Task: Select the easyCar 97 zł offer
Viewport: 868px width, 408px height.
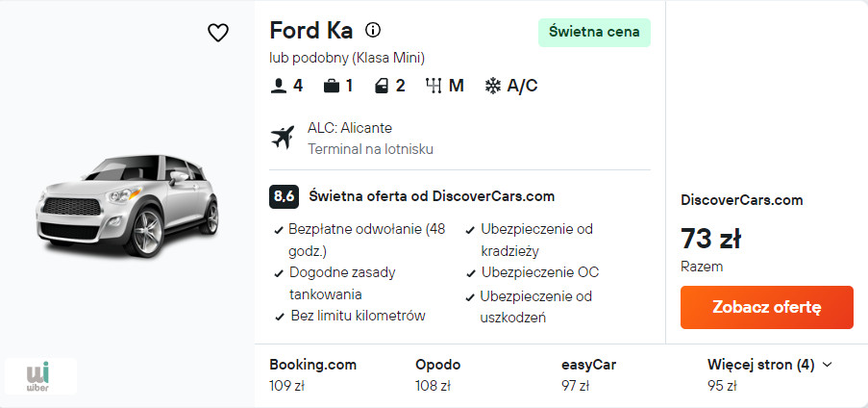Action: pos(588,374)
